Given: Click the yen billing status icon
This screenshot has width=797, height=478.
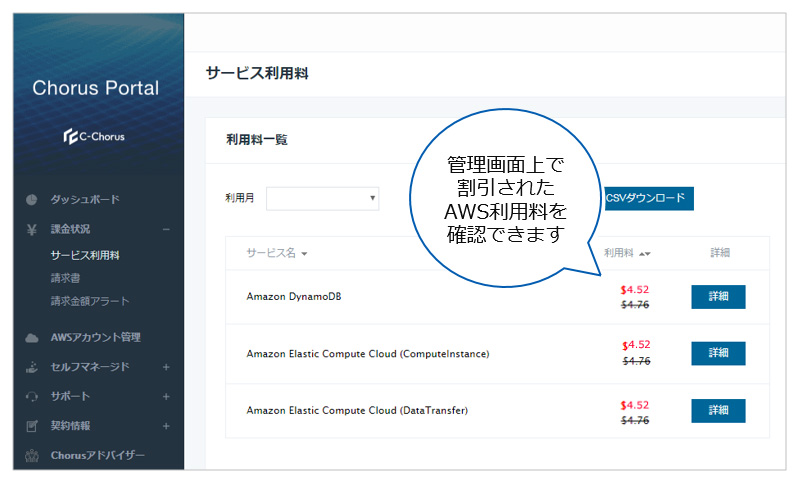Looking at the screenshot, I should pyautogui.click(x=32, y=230).
